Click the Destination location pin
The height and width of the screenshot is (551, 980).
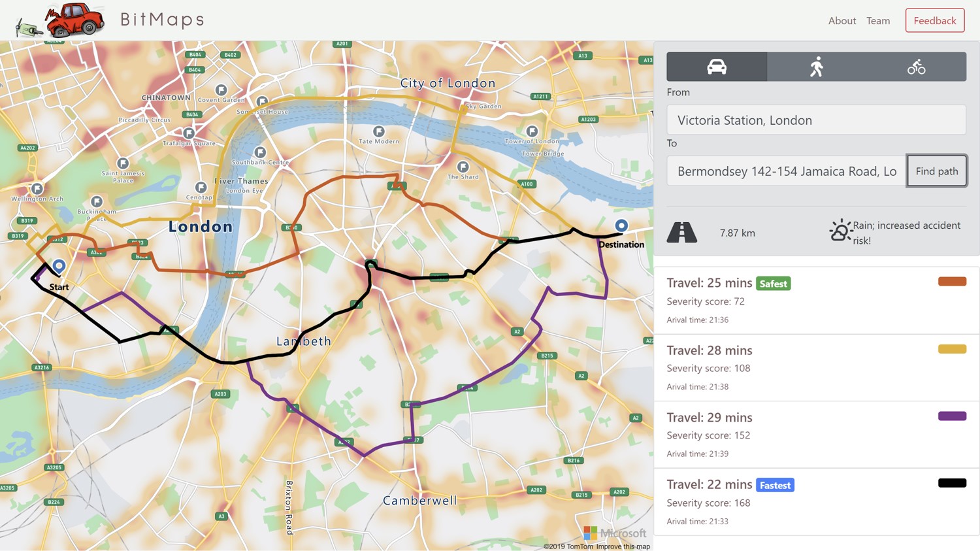621,225
